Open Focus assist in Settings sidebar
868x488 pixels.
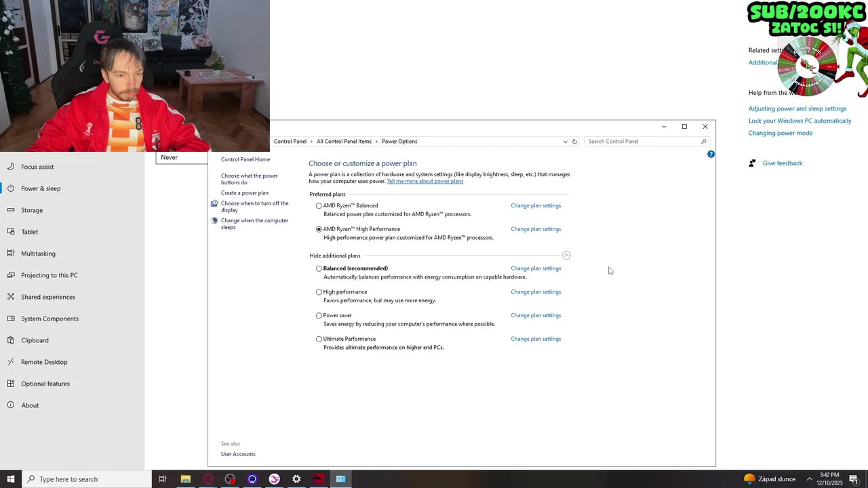tap(72, 167)
